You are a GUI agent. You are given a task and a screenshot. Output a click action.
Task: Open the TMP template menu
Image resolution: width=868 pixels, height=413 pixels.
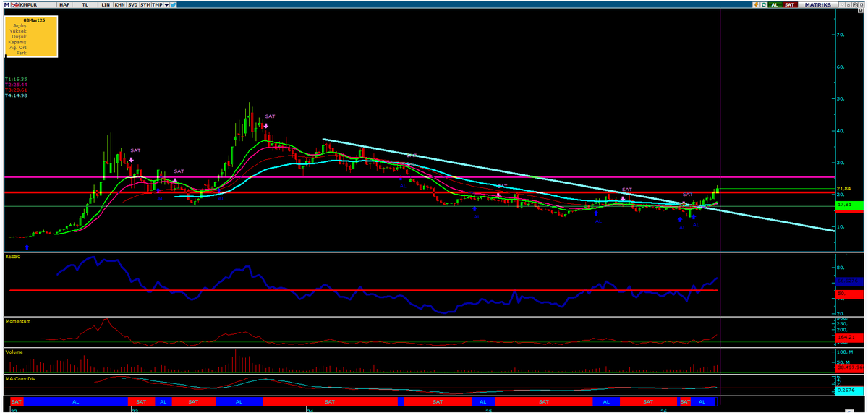tap(157, 5)
